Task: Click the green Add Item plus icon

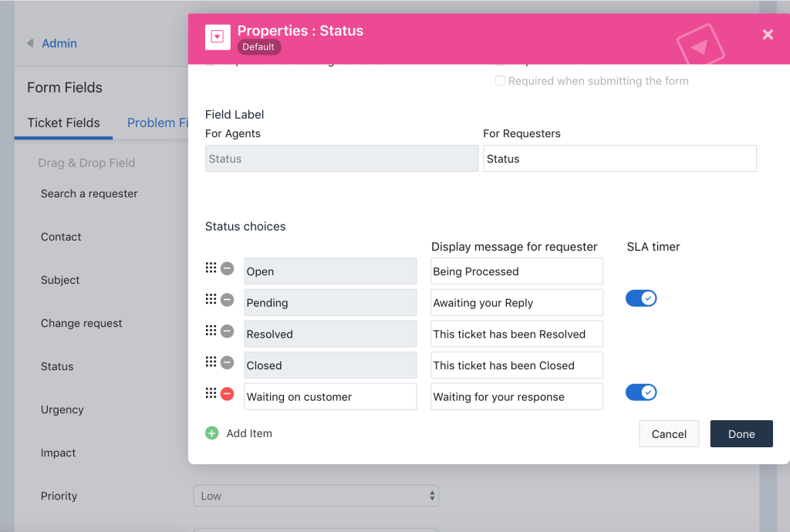Action: [x=212, y=433]
